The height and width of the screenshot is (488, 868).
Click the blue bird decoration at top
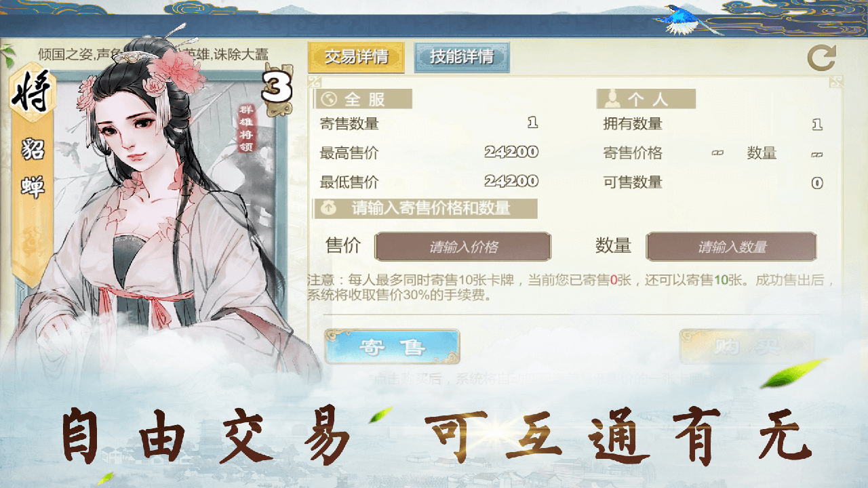click(x=685, y=20)
